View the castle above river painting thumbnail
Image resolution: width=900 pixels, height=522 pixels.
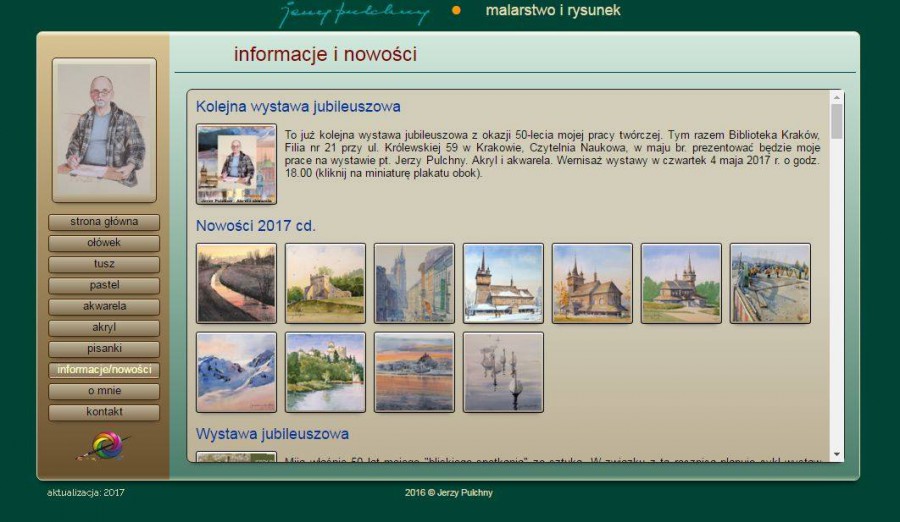point(325,372)
